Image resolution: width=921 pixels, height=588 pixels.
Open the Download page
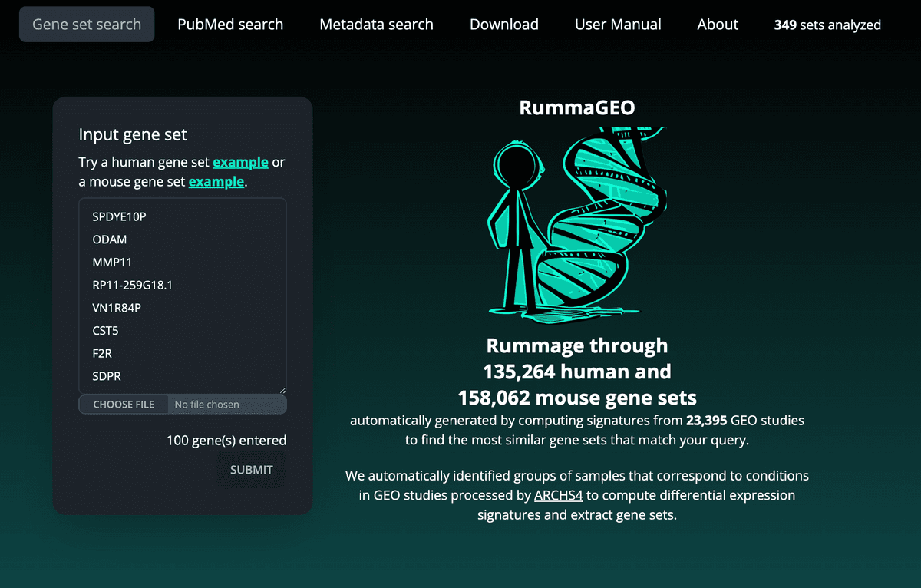(x=504, y=25)
